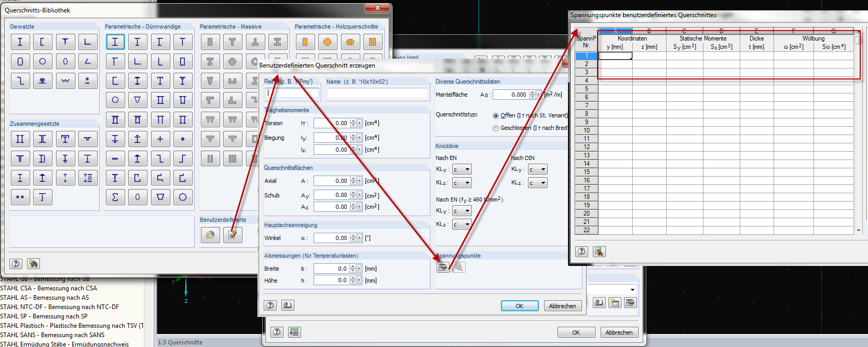Open KLz dropdown under Nach DIN
The image size is (868, 347).
(x=537, y=183)
